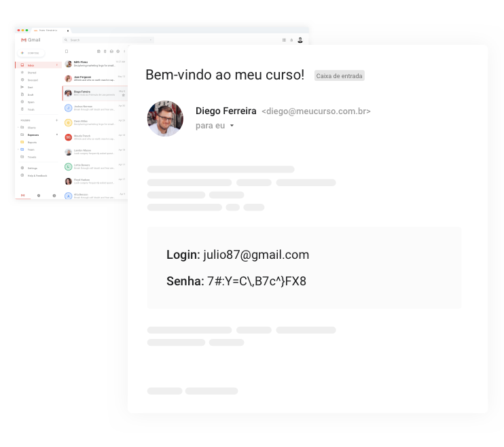Expand recipient details arrow next to 'para eu'
The image size is (504, 447).
click(232, 126)
